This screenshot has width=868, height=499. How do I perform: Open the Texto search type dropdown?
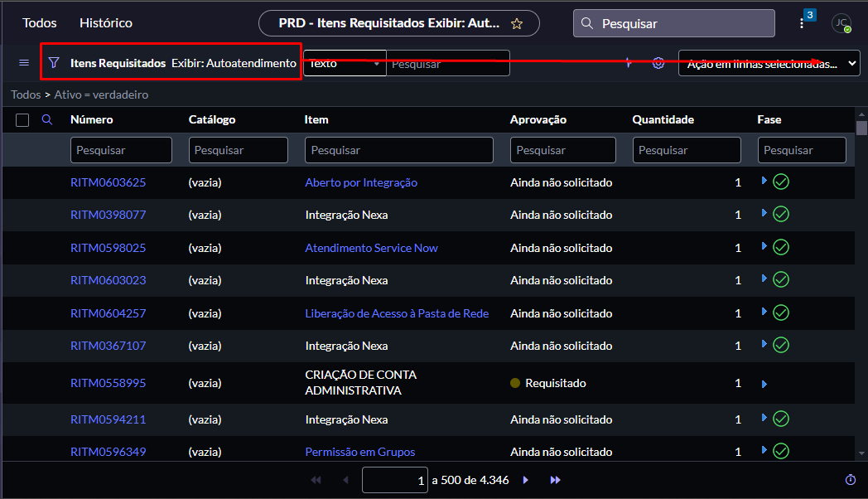click(345, 61)
